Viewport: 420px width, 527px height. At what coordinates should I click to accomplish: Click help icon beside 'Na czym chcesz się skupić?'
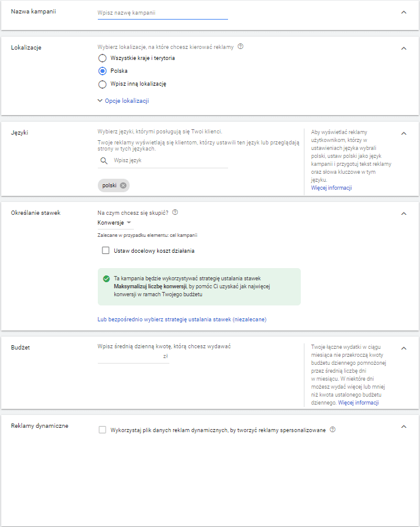pos(175,212)
